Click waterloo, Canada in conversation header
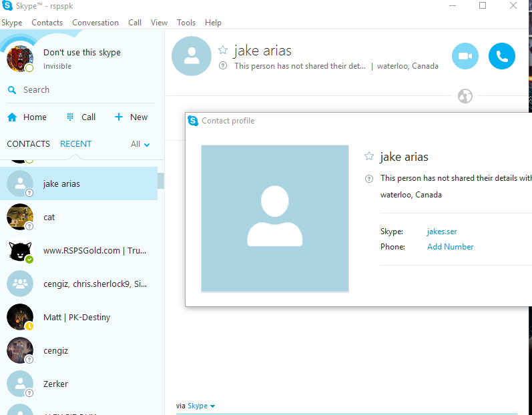 407,66
